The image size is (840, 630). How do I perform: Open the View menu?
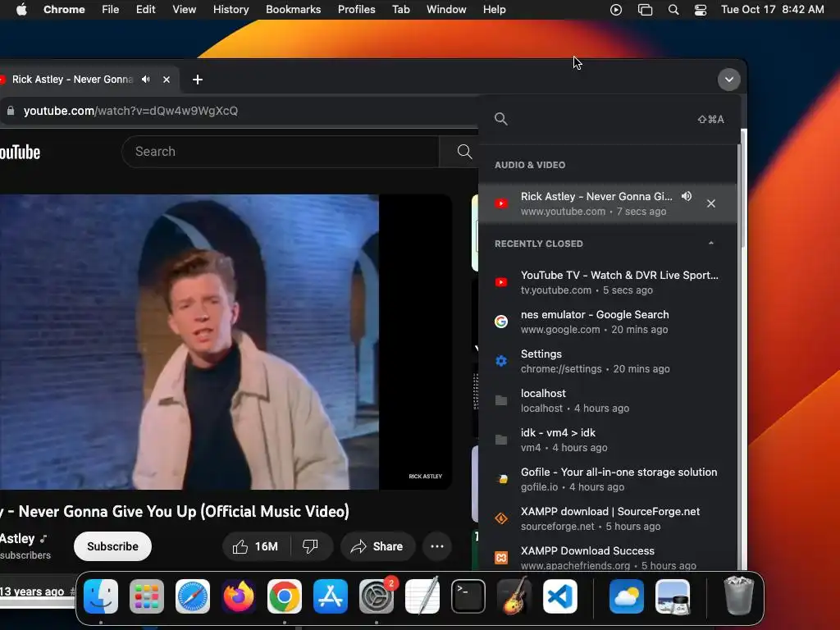185,10
